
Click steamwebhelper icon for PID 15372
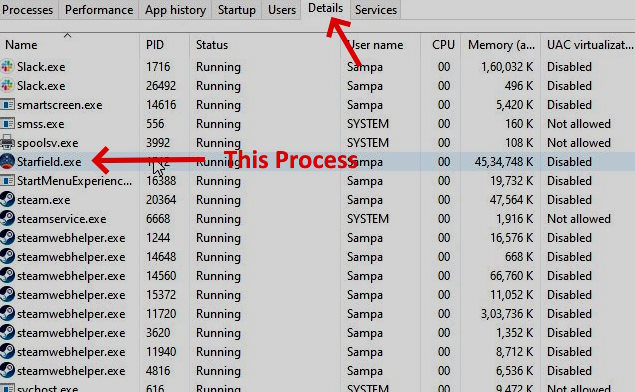tap(7, 295)
